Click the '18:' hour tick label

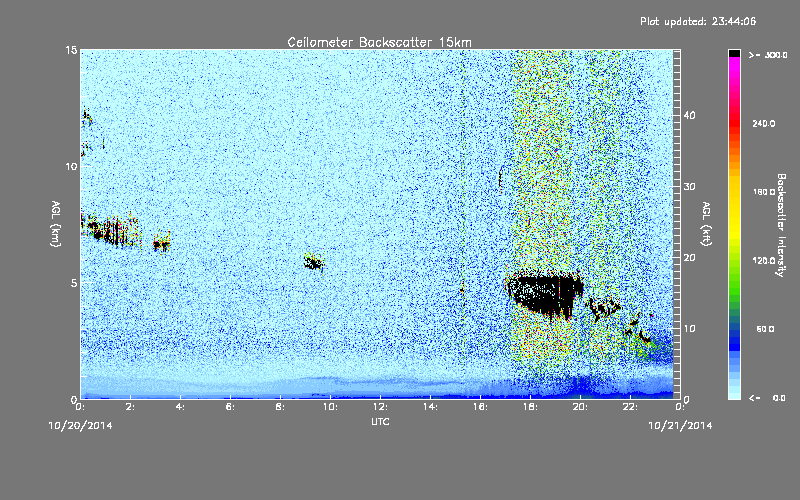pos(530,407)
